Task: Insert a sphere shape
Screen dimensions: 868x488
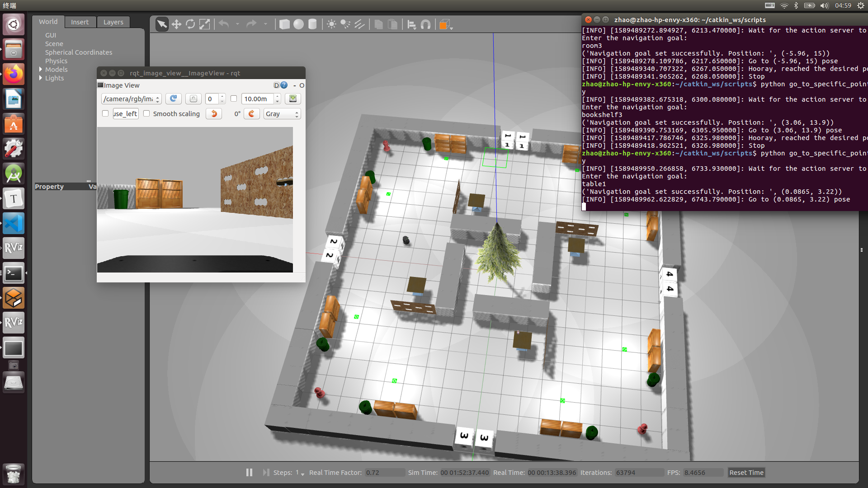Action: (x=298, y=24)
